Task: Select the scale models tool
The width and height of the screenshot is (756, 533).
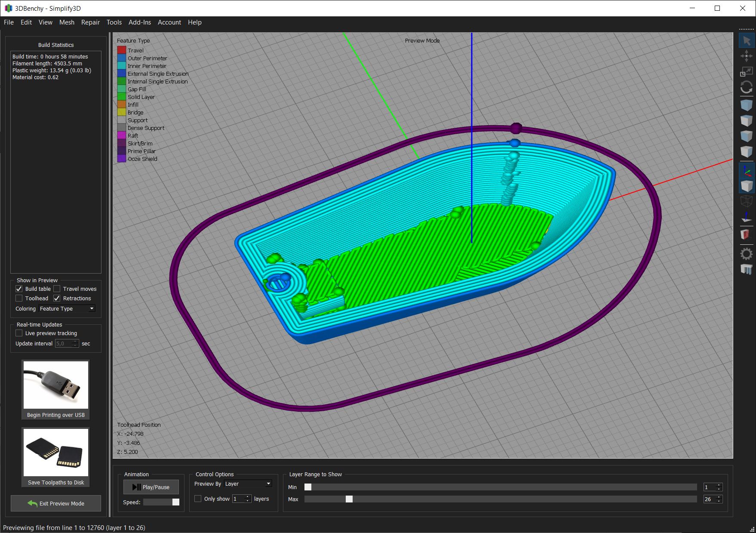Action: [746, 72]
